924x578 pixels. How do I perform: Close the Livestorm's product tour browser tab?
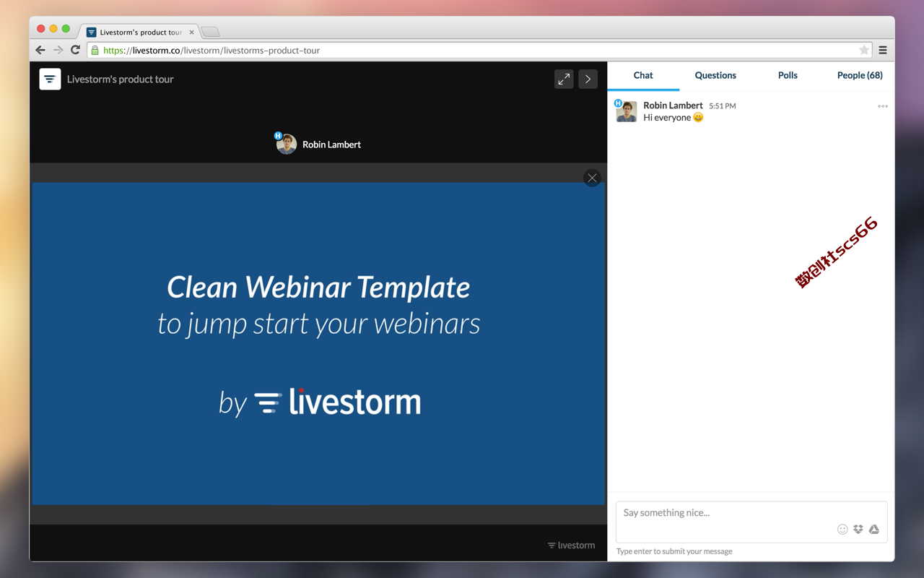point(191,32)
